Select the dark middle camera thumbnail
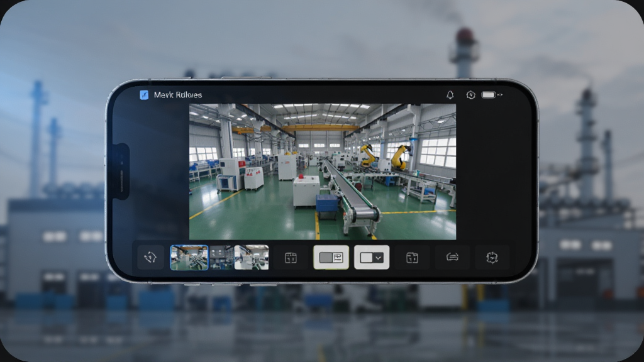The width and height of the screenshot is (644, 362). 221,257
